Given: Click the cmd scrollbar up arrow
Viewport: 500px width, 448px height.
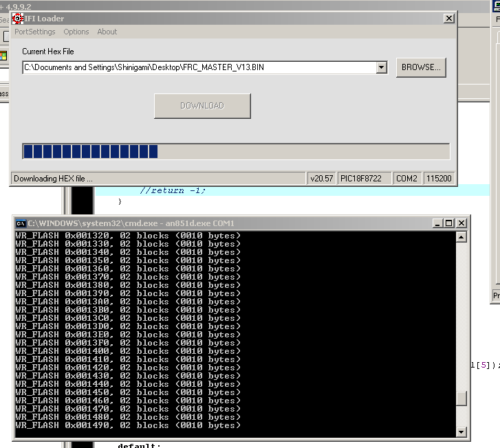Looking at the screenshot, I should [461, 237].
